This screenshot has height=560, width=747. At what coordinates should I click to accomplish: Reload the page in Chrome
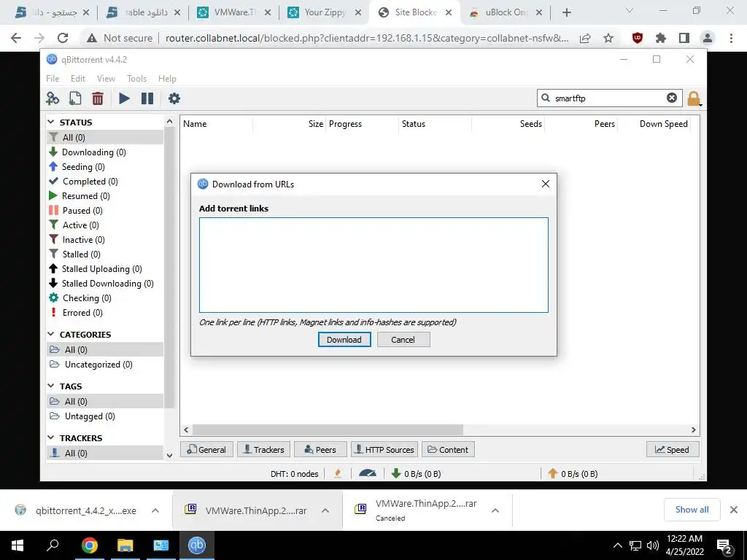63,38
